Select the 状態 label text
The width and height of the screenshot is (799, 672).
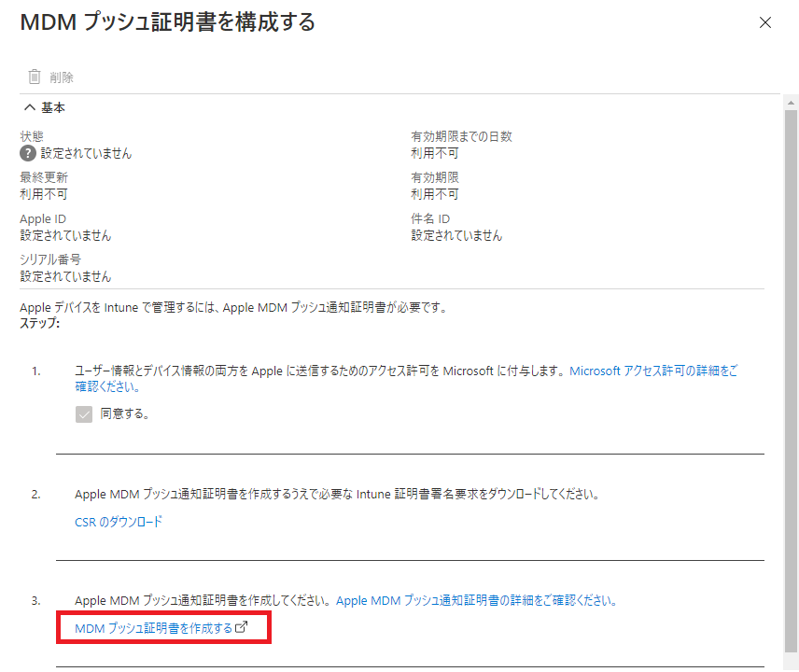pos(32,136)
